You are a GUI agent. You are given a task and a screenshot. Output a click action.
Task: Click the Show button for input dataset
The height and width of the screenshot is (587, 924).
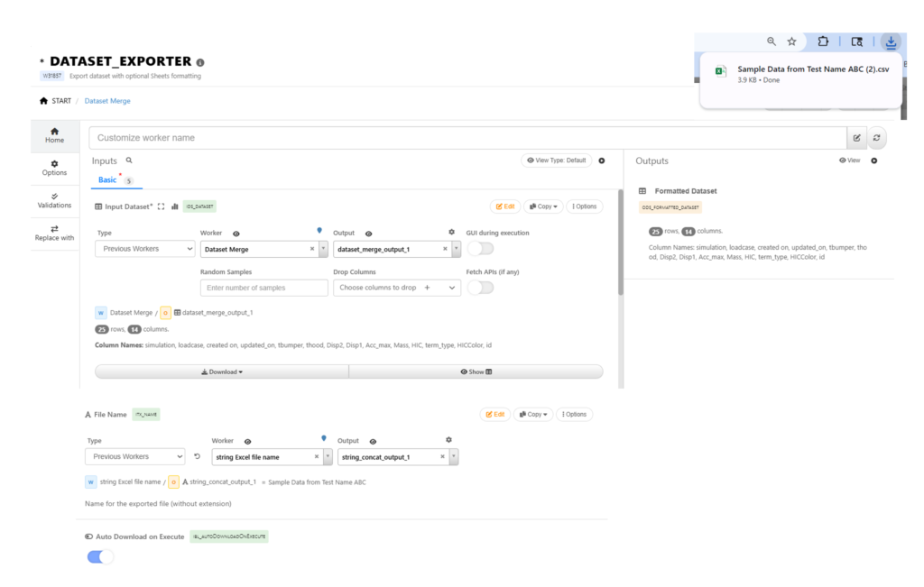coord(476,371)
